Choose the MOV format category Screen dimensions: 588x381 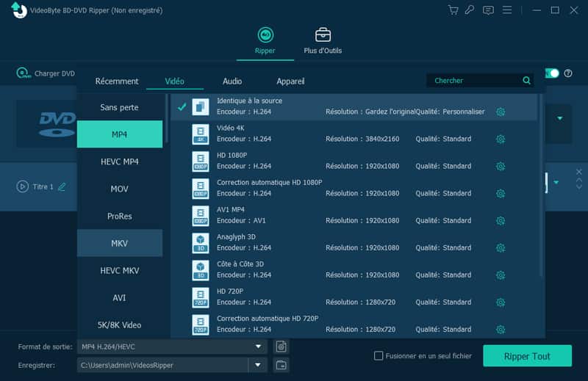coord(120,189)
